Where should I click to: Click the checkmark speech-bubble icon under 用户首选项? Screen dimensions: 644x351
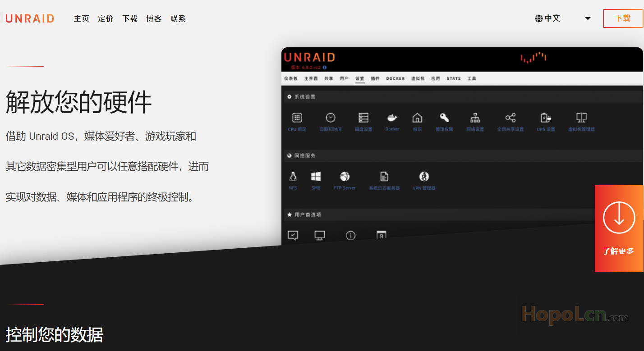click(293, 235)
